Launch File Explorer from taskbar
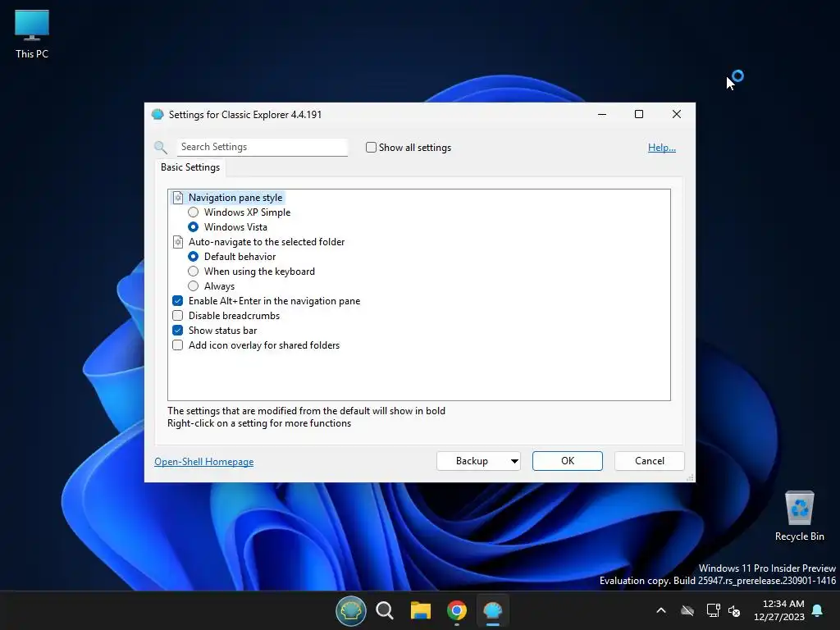Screen dimensions: 840x630 tap(421, 610)
